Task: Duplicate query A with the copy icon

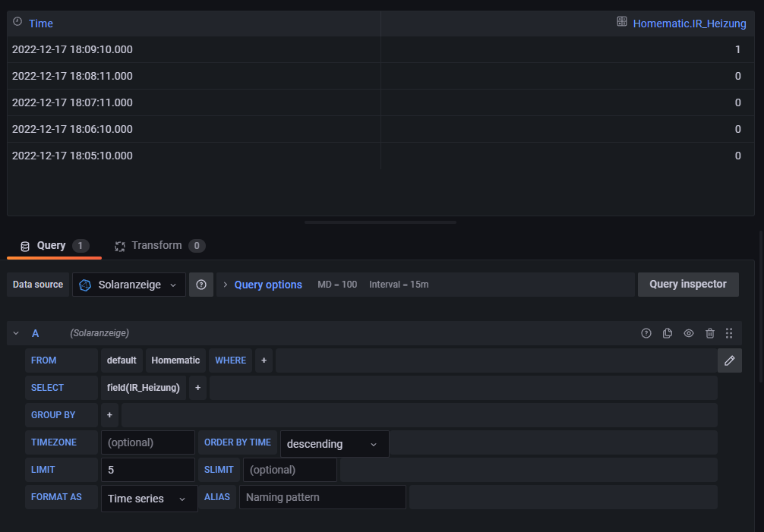Action: tap(668, 333)
